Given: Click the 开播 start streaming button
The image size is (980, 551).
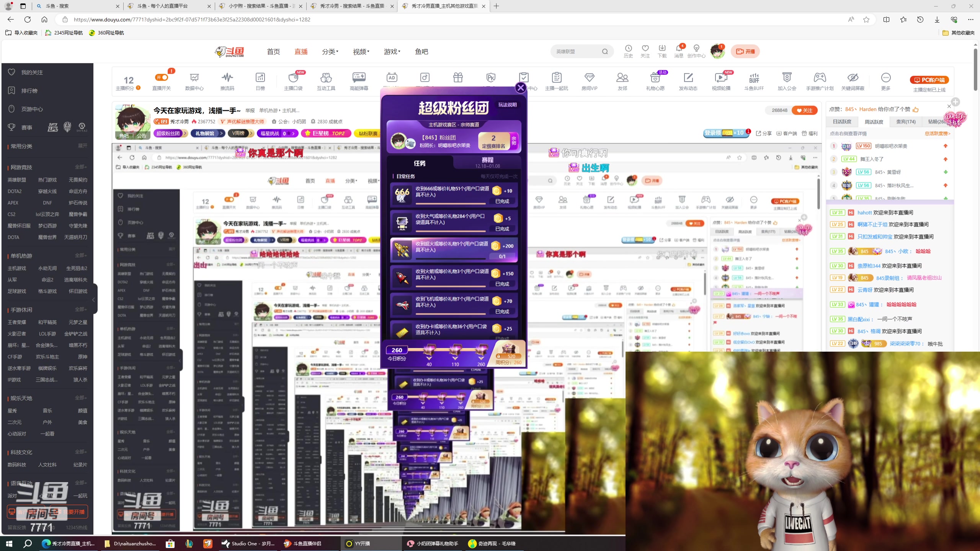Looking at the screenshot, I should pos(745,51).
